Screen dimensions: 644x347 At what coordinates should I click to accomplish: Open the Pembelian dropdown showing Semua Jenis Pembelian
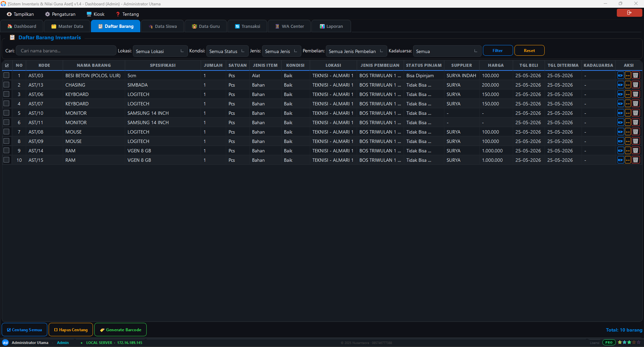coord(356,51)
